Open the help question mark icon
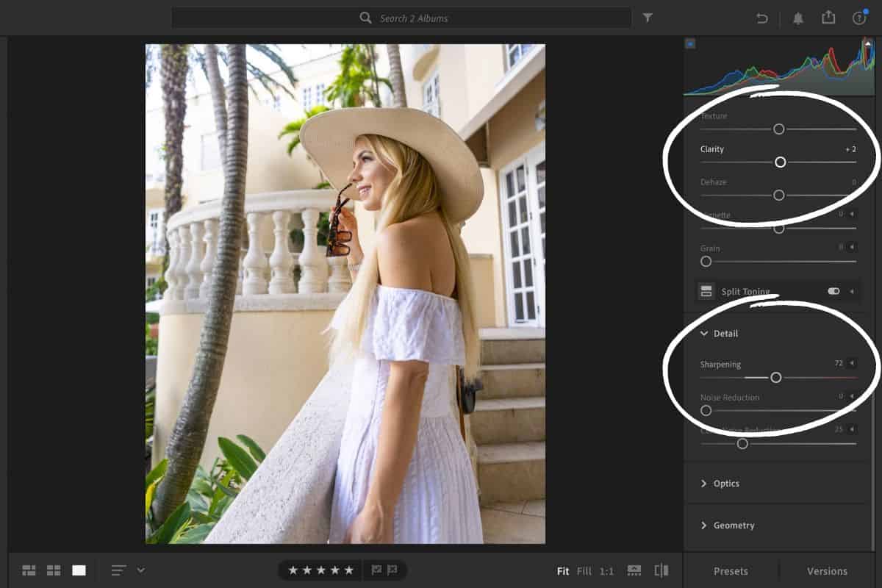The image size is (882, 588). pos(859,18)
